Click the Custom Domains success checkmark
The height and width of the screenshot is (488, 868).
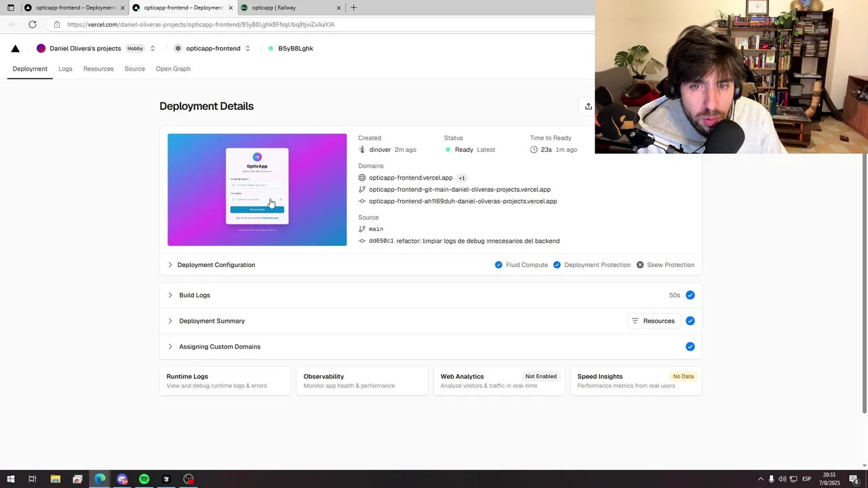click(x=690, y=346)
